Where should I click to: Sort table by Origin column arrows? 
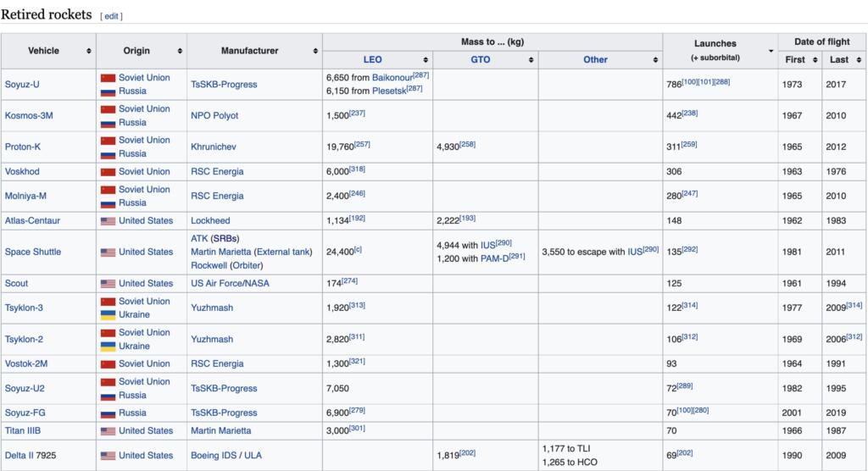click(x=180, y=51)
